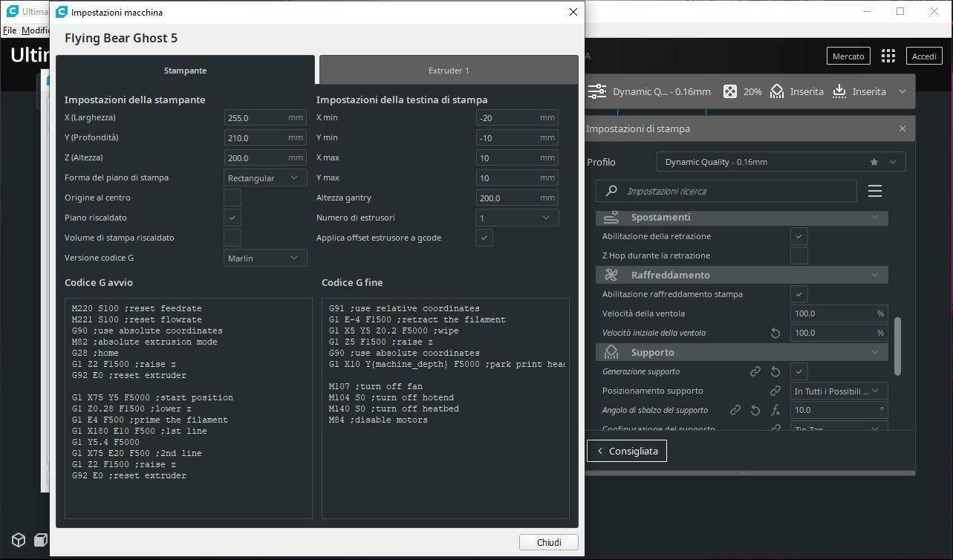953x560 pixels.
Task: Open the settings visibility hamburger menu
Action: [875, 191]
